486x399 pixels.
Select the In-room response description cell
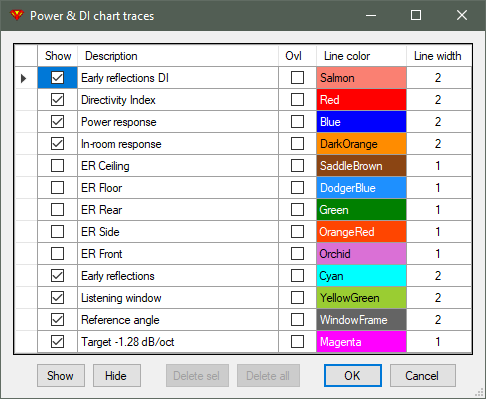coord(178,144)
